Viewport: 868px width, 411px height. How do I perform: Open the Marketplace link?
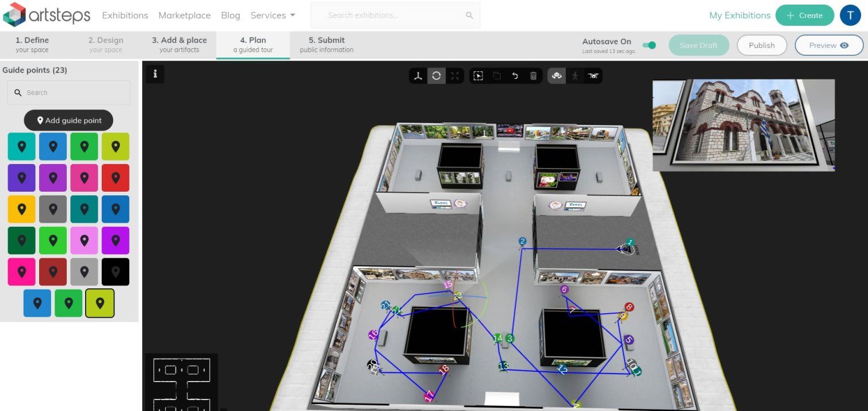click(x=184, y=16)
